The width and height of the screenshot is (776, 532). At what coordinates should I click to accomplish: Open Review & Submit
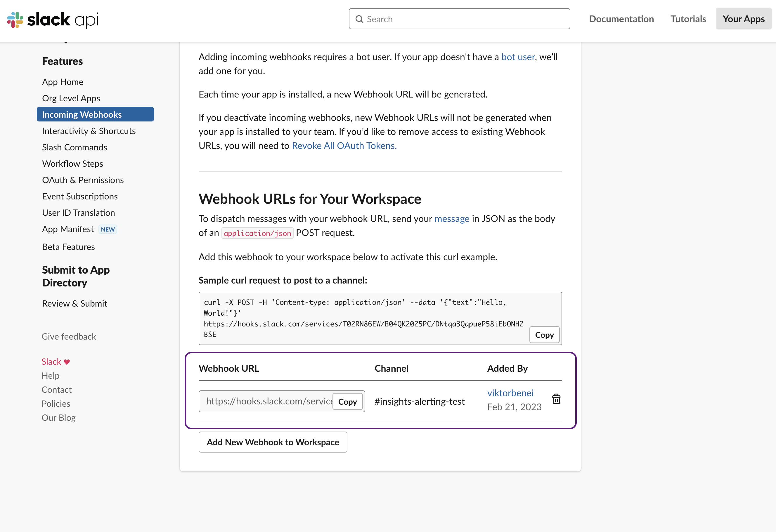(x=75, y=303)
